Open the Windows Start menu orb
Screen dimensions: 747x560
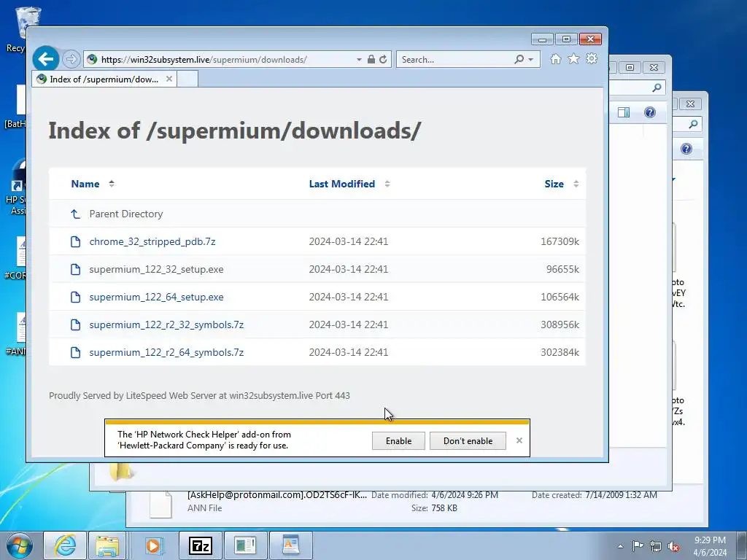pyautogui.click(x=20, y=545)
